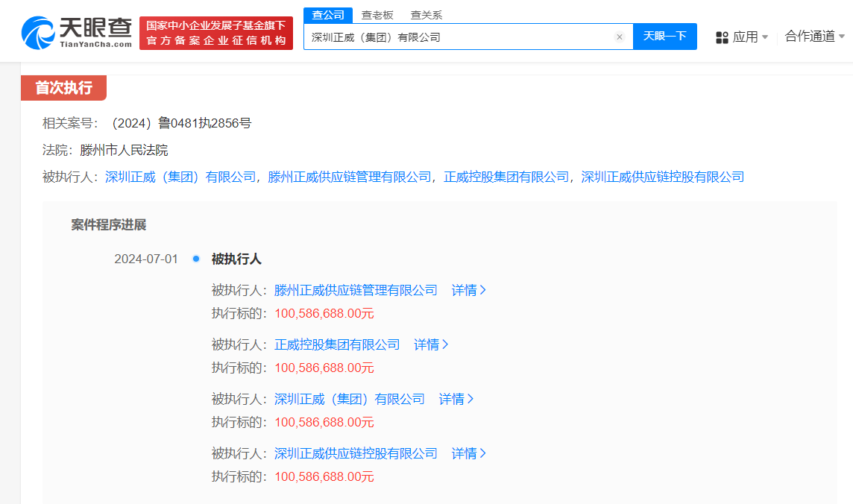Screen dimensions: 853x504
Task: Switch to the 查关系 tab
Action: point(426,14)
